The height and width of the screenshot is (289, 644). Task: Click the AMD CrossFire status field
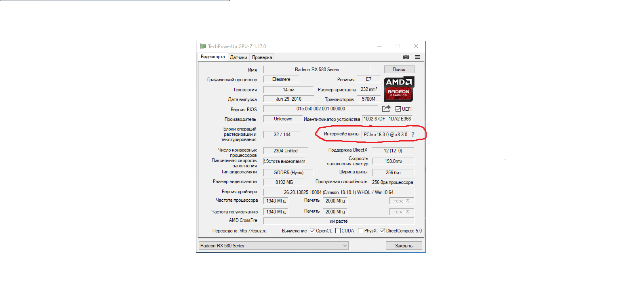(339, 221)
